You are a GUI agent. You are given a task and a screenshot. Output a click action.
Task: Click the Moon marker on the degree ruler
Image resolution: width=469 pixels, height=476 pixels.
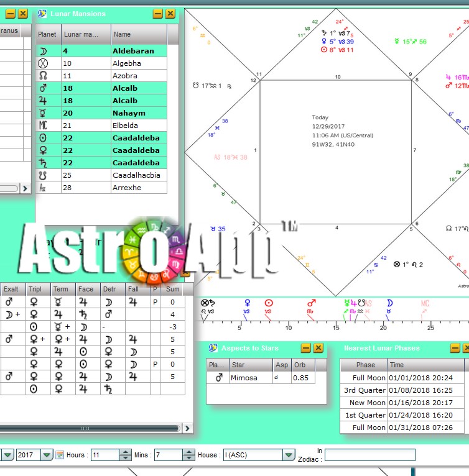(389, 303)
